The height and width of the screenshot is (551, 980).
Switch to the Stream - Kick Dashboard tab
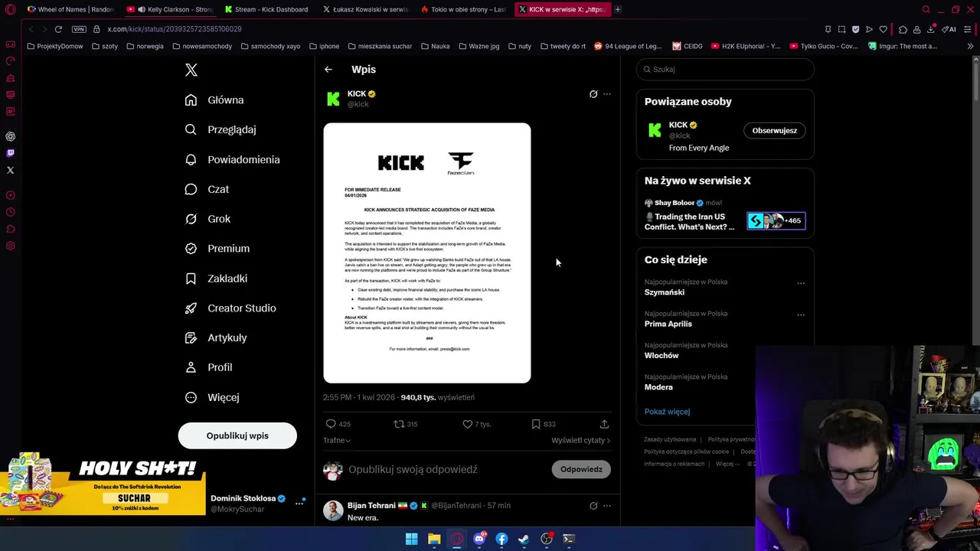[266, 9]
